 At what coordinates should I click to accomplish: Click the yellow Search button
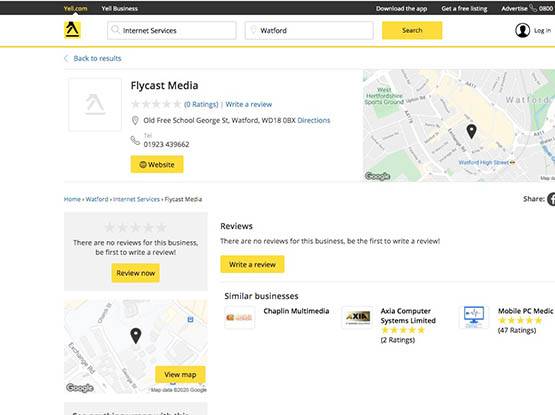[412, 30]
